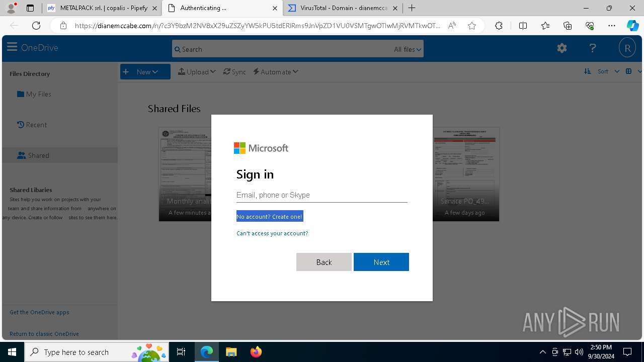Click the volume icon in system tray
Viewport: 644px width, 362px height.
click(x=579, y=352)
